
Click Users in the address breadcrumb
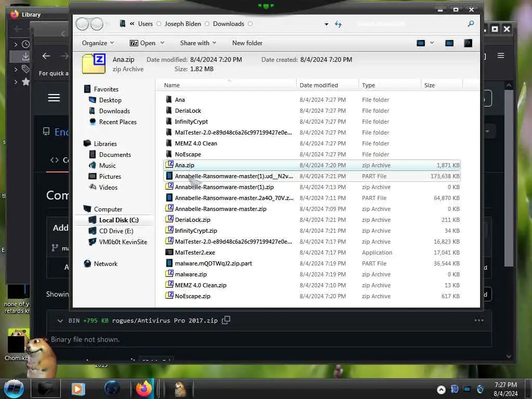(145, 24)
